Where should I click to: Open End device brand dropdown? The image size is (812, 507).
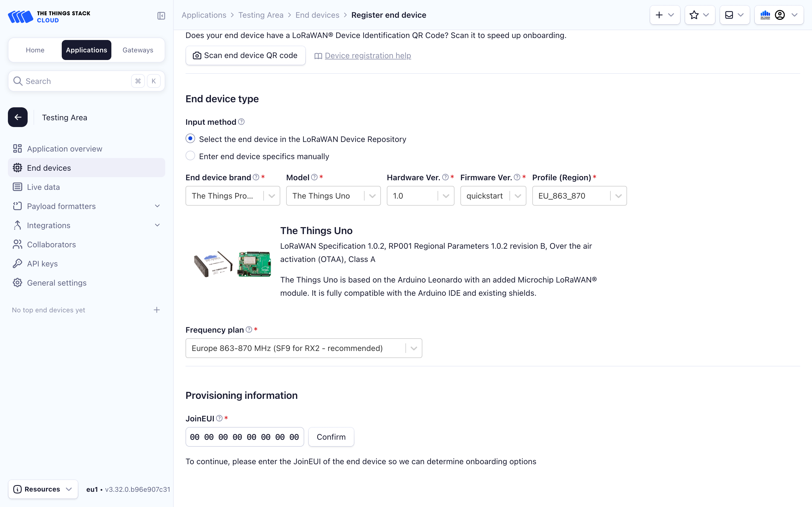[233, 196]
